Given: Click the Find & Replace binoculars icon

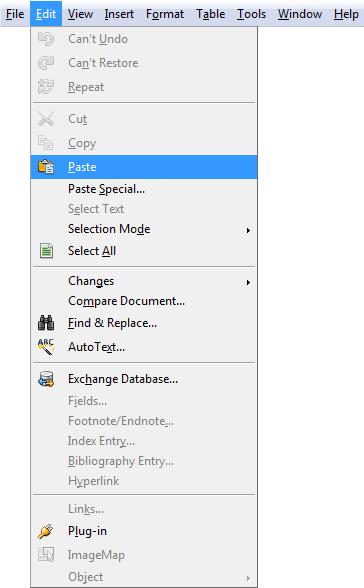Looking at the screenshot, I should (46, 323).
